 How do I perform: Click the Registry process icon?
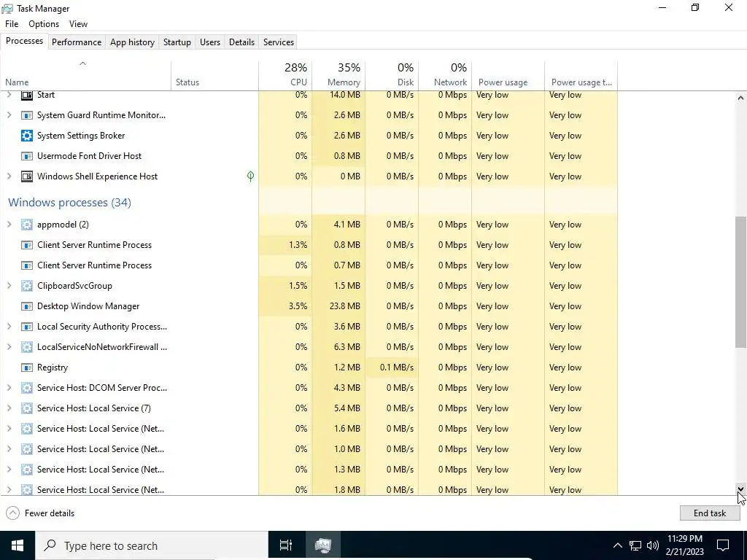[27, 367]
